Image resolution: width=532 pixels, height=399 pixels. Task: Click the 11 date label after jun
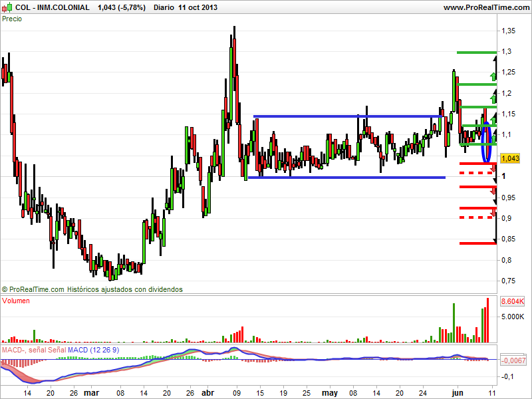coord(492,393)
